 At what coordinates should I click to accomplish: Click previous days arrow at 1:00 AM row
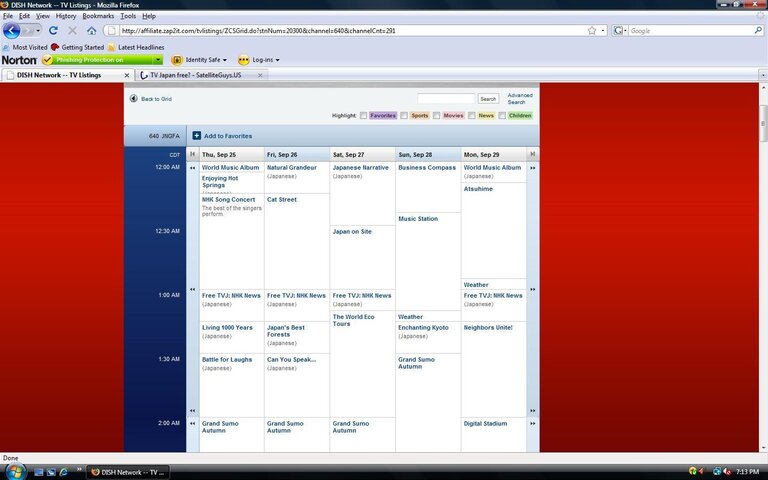(192, 289)
